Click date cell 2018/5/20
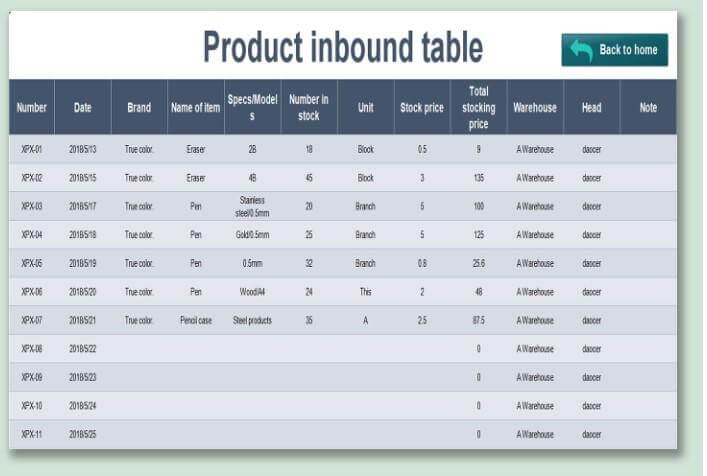This screenshot has height=476, width=707. click(x=83, y=292)
